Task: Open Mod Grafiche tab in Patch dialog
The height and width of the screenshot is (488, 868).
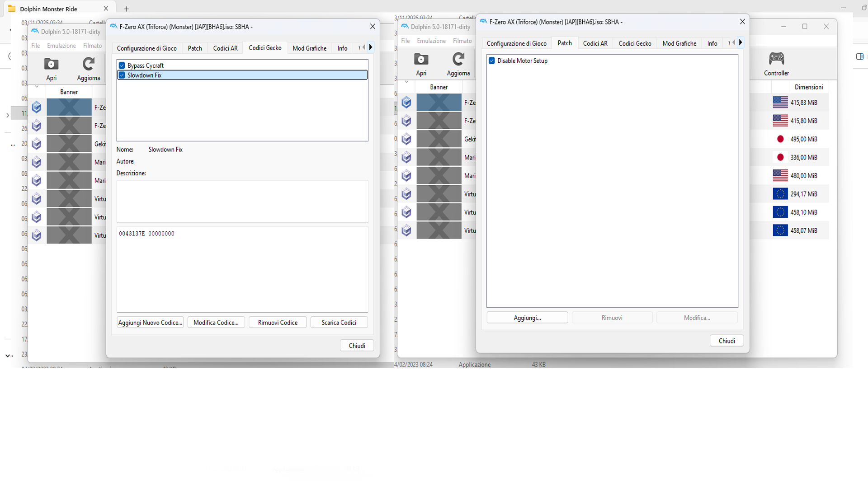Action: [679, 43]
